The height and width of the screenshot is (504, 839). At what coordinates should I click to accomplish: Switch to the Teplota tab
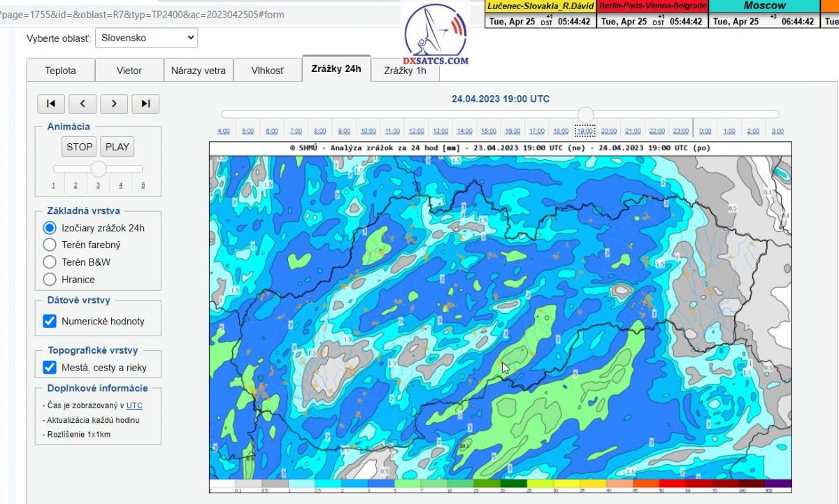click(60, 71)
